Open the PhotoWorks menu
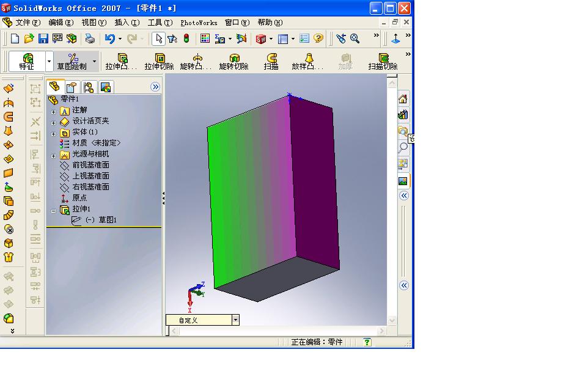The image size is (588, 377). (x=199, y=23)
